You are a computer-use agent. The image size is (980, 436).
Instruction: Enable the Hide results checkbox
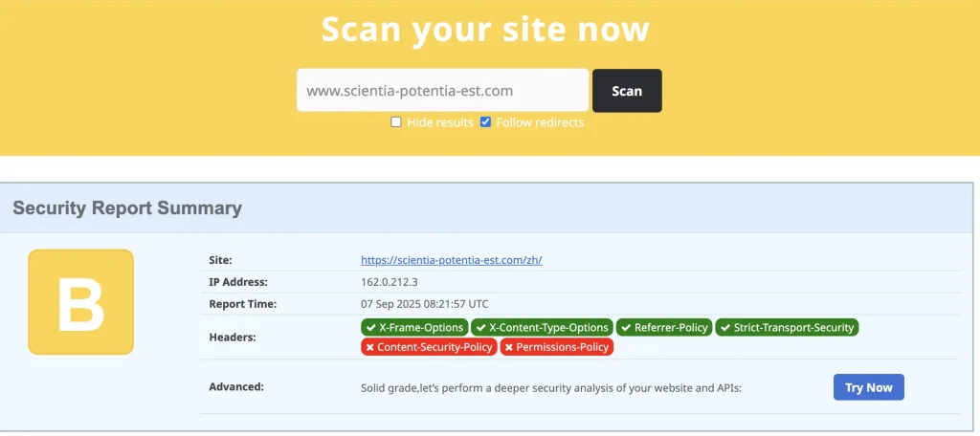(x=395, y=121)
